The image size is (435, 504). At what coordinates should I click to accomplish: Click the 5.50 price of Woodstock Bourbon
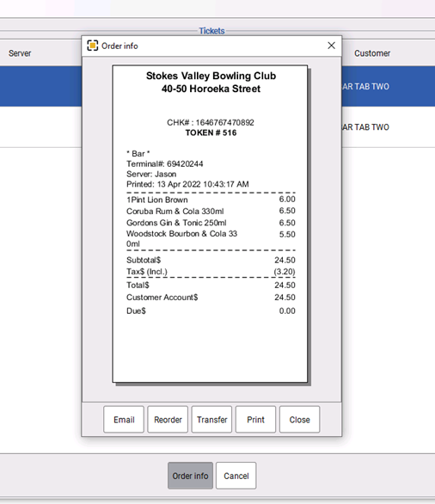pos(287,234)
